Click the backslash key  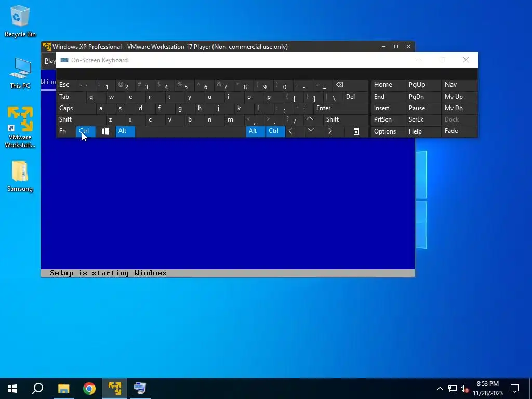point(333,97)
